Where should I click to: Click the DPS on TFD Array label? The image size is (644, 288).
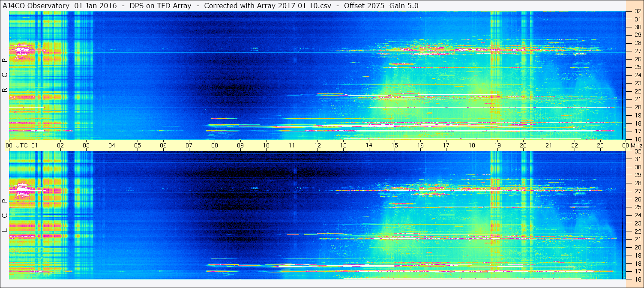click(x=160, y=6)
